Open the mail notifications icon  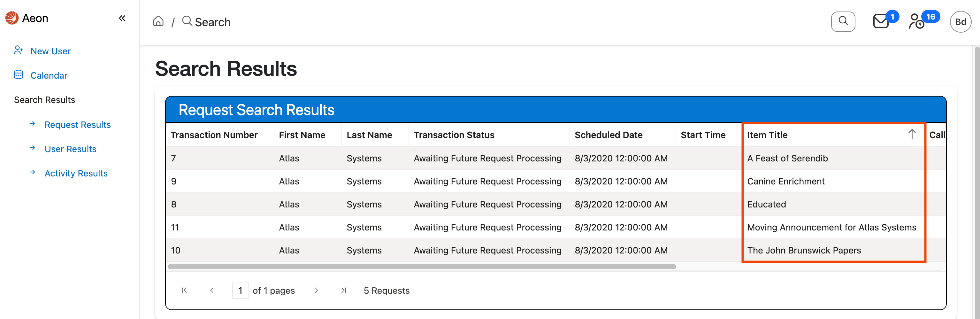click(x=880, y=21)
